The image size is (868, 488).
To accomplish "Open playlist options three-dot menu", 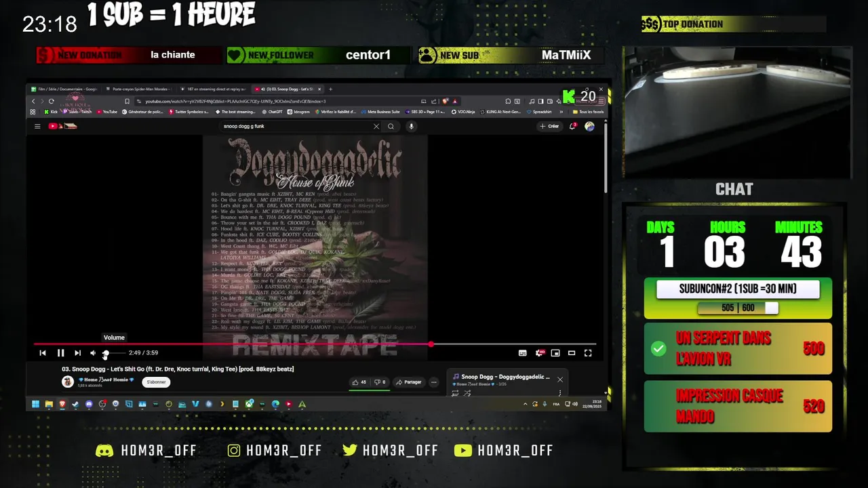I will point(560,393).
